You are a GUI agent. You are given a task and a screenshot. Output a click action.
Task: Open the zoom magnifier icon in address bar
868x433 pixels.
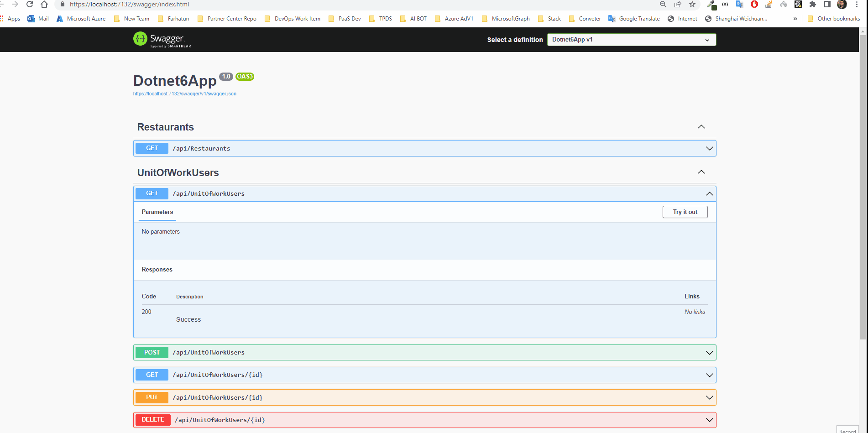[x=663, y=4]
